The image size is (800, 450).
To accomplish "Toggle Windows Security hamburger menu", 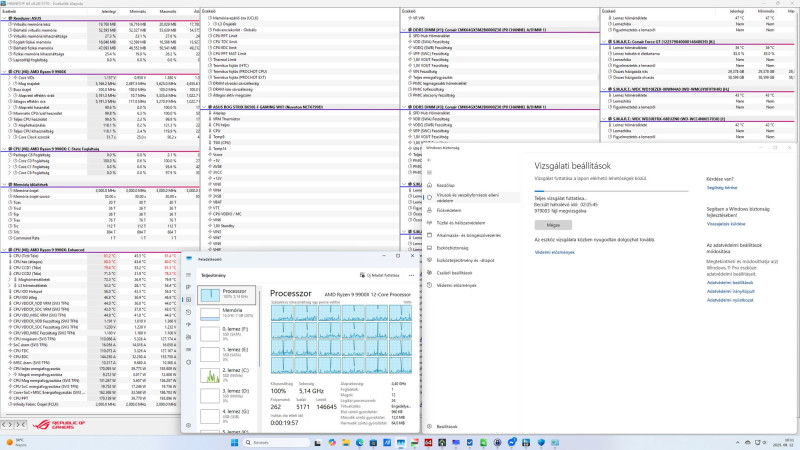I will pos(429,172).
